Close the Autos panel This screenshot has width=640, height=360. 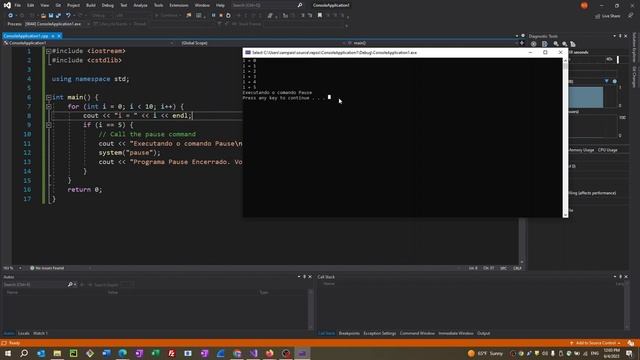[310, 277]
